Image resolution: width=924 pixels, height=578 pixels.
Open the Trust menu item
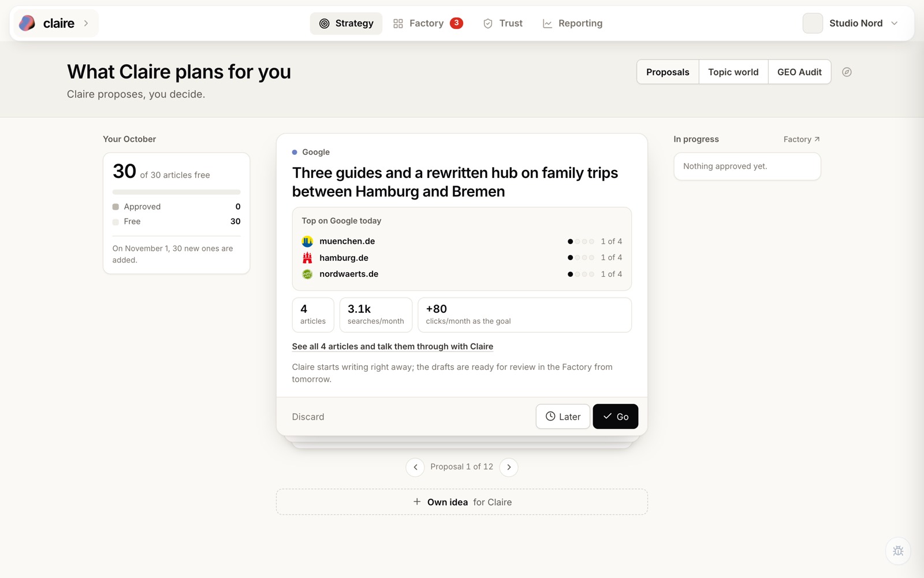pos(502,23)
